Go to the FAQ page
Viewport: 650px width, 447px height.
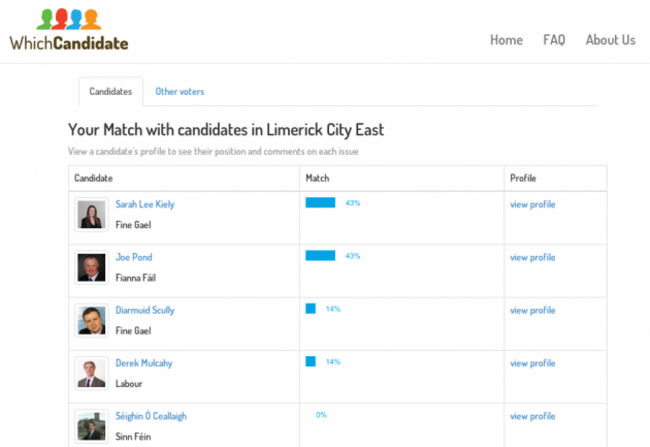[554, 40]
